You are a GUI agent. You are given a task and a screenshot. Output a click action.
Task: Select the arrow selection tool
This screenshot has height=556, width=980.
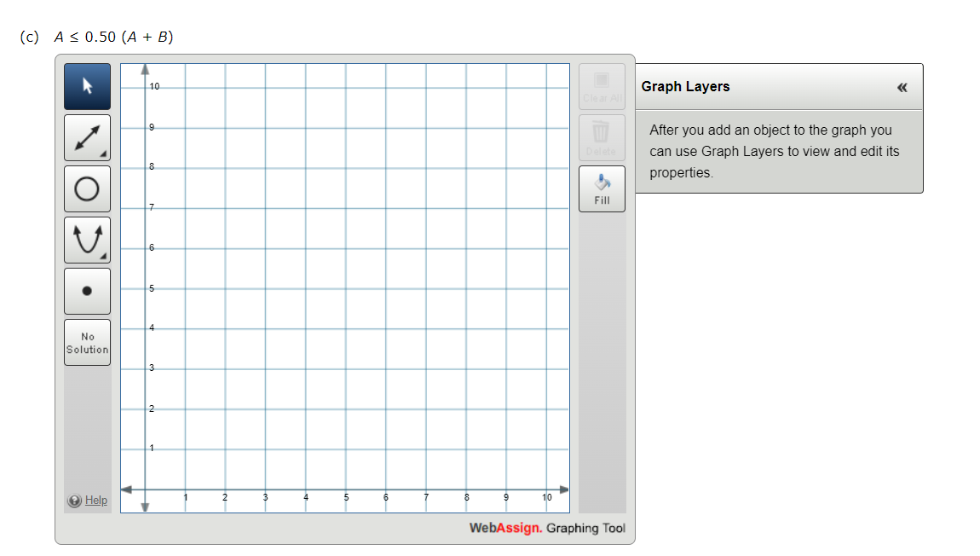87,86
